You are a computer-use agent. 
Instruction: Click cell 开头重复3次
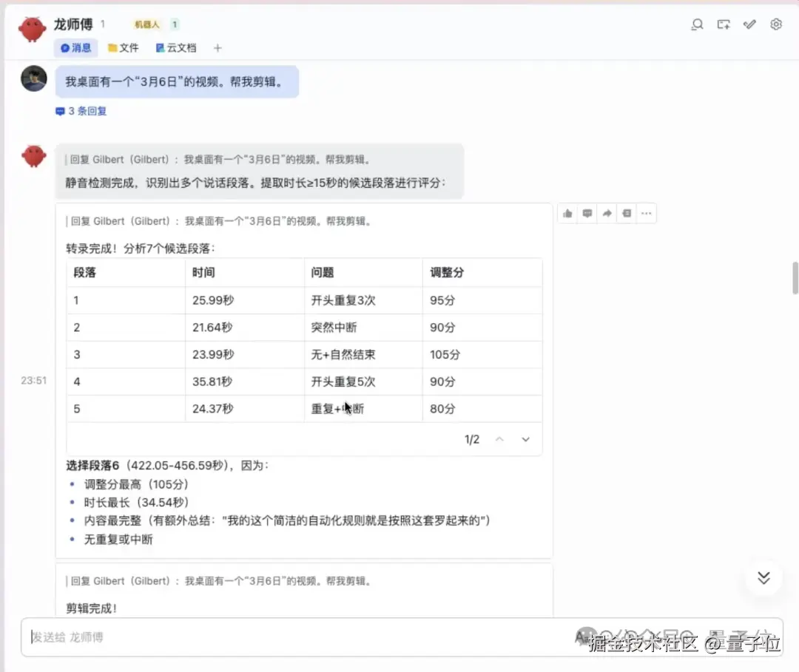click(343, 300)
